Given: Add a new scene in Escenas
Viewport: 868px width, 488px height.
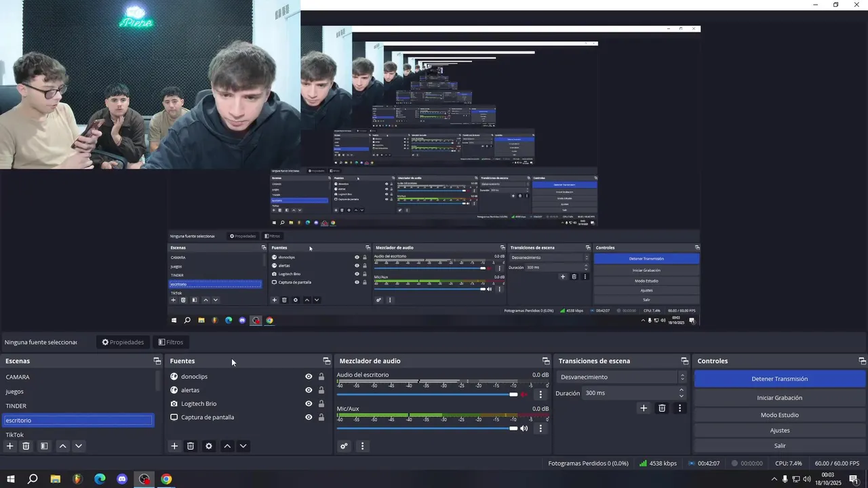Looking at the screenshot, I should click(9, 446).
